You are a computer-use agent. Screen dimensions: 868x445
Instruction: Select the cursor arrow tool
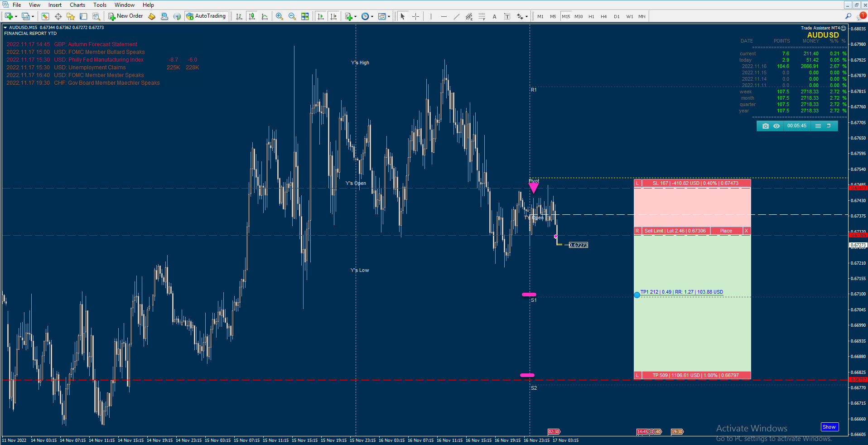pyautogui.click(x=402, y=16)
